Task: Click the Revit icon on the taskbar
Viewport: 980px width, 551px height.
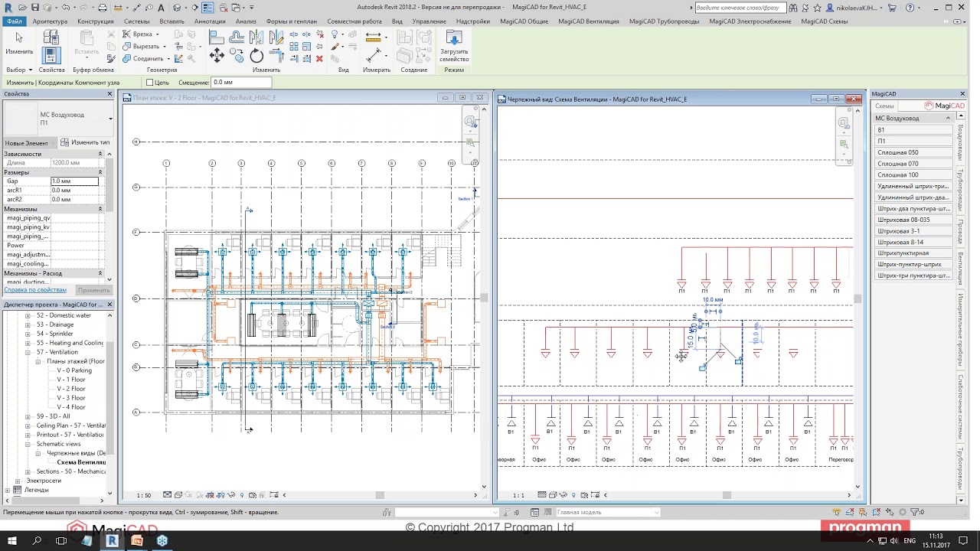Action: coord(112,541)
